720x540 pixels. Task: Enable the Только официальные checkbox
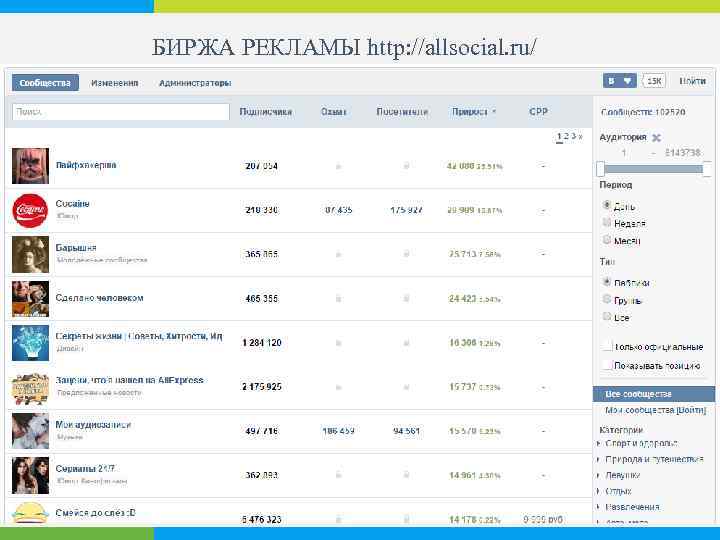607,346
